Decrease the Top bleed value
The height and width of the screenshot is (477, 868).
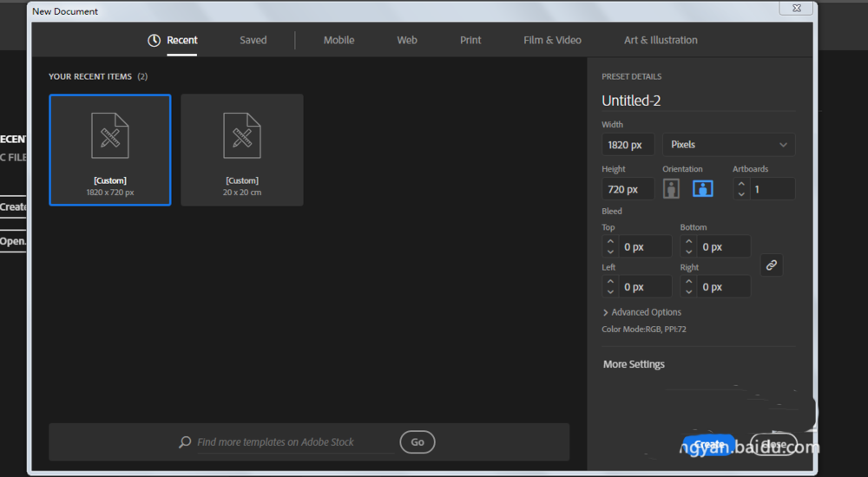tap(610, 252)
